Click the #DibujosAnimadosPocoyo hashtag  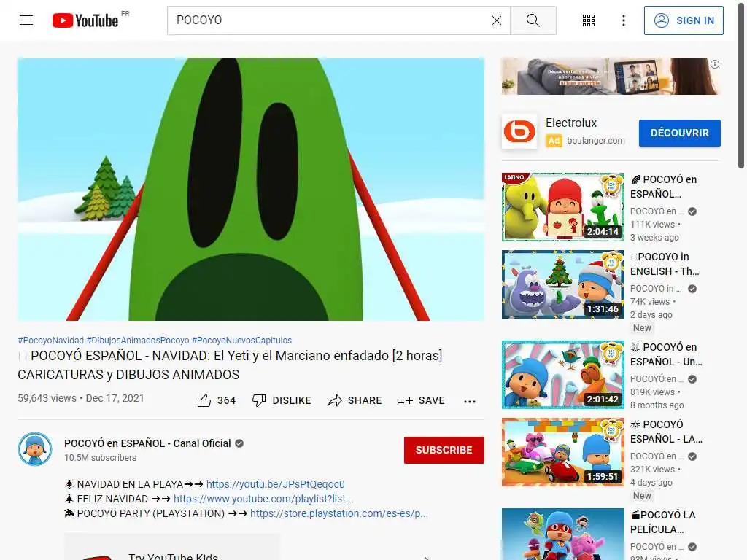click(138, 341)
